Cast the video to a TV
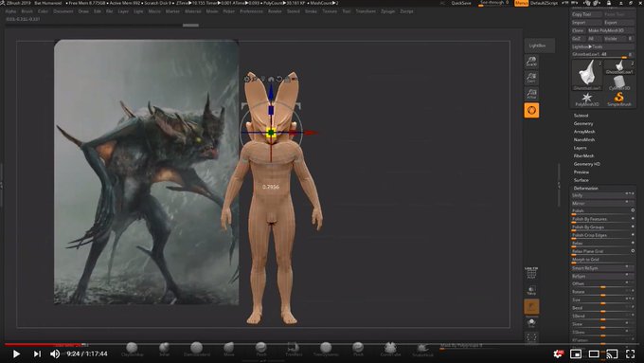 [612, 354]
